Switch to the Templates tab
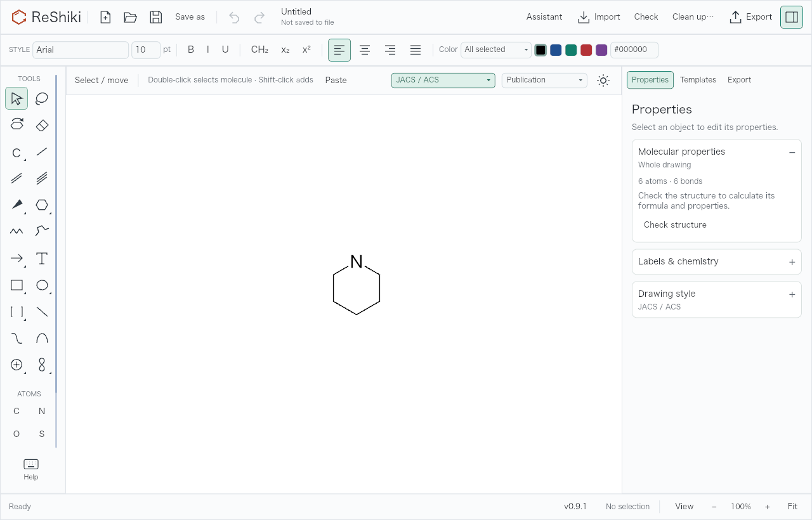 click(698, 80)
